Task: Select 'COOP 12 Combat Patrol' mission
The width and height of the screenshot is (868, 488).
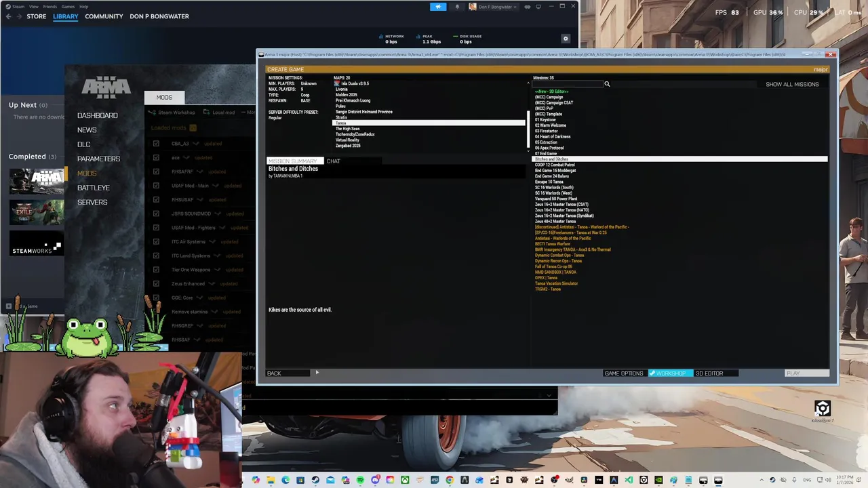Action: tap(554, 165)
